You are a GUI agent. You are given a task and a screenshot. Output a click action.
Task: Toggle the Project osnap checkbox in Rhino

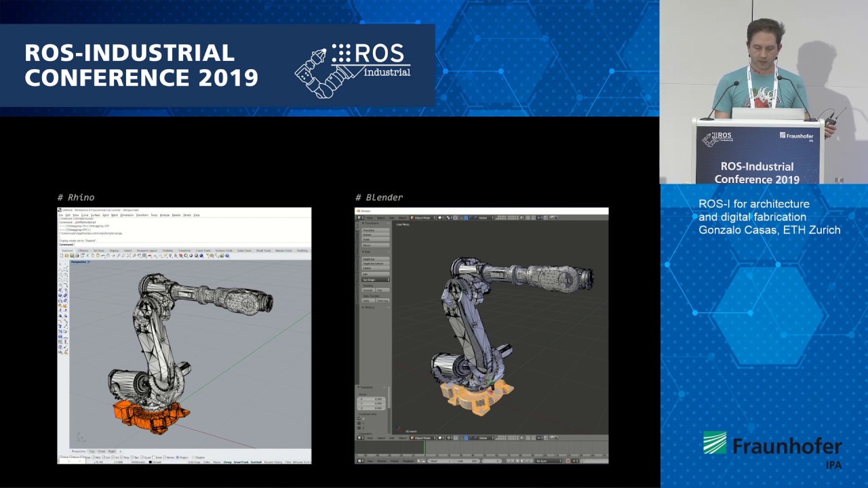coord(177,457)
